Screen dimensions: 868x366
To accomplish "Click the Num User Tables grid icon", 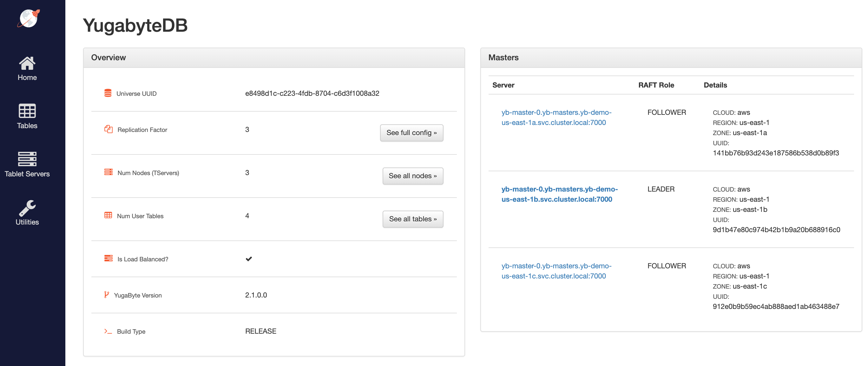I will coord(108,215).
